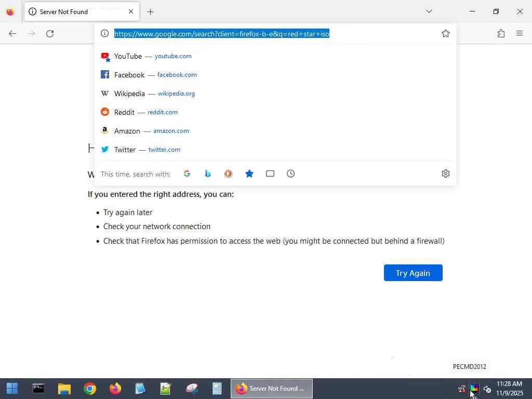
Task: Open the Firefox View icon
Action: (x=10, y=11)
